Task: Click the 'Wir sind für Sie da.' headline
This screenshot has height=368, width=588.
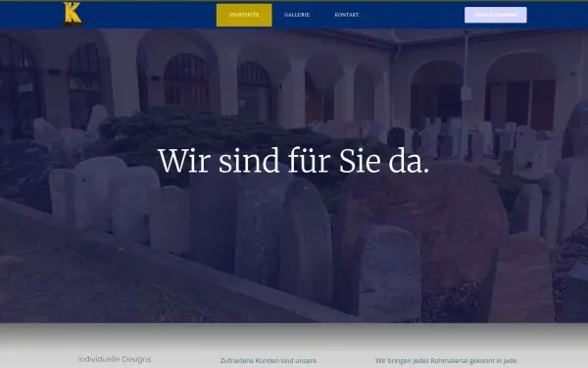Action: click(294, 161)
